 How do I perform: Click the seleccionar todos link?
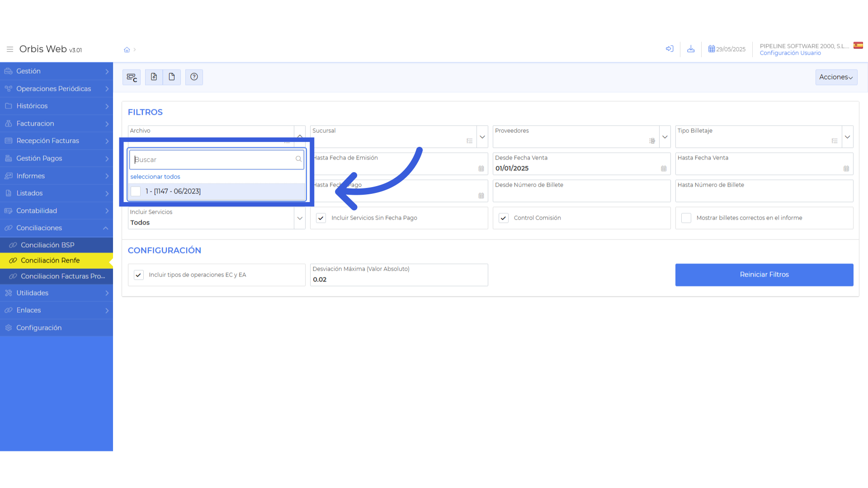tap(155, 177)
